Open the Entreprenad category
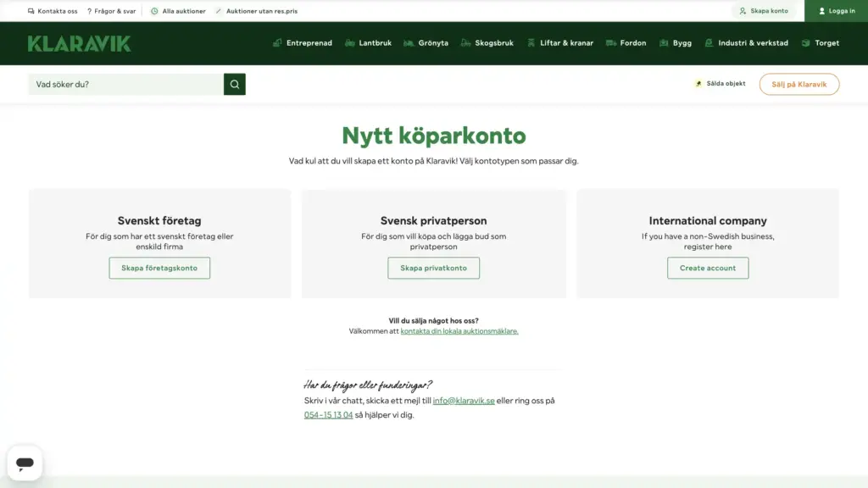This screenshot has height=488, width=868. click(303, 43)
